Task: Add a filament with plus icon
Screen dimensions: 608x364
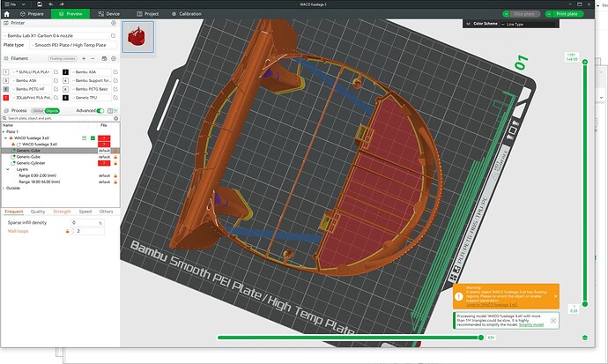Action: click(x=84, y=58)
